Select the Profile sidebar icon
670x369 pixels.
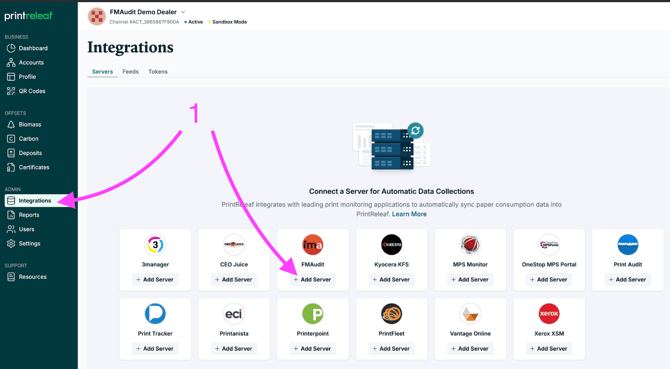pyautogui.click(x=11, y=77)
